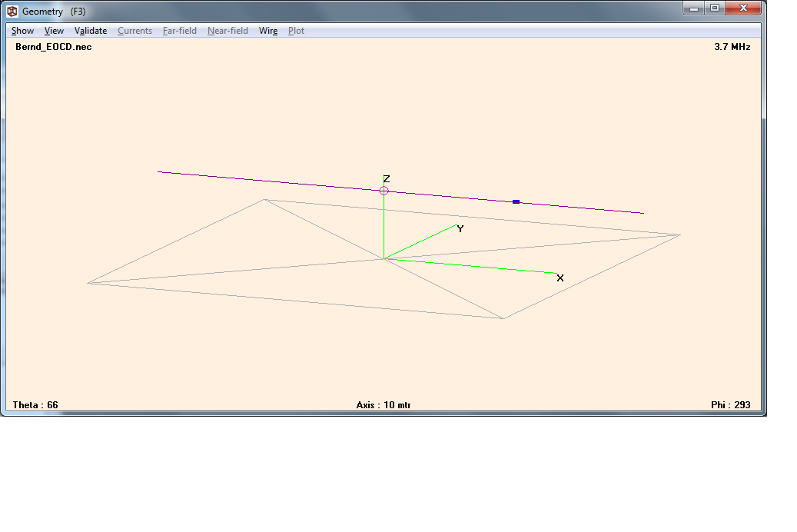Image resolution: width=797 pixels, height=532 pixels.
Task: Maximize the Geometry window
Action: (715, 8)
